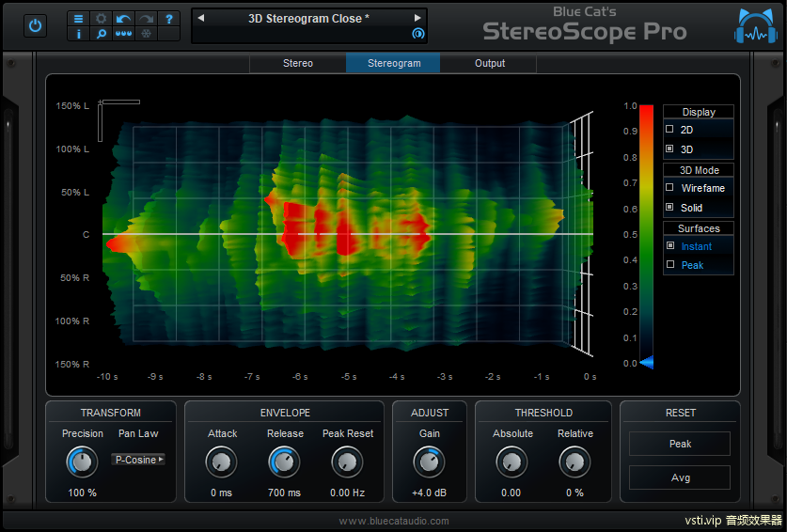
Task: Click the 3D Mode section header
Action: click(x=699, y=170)
